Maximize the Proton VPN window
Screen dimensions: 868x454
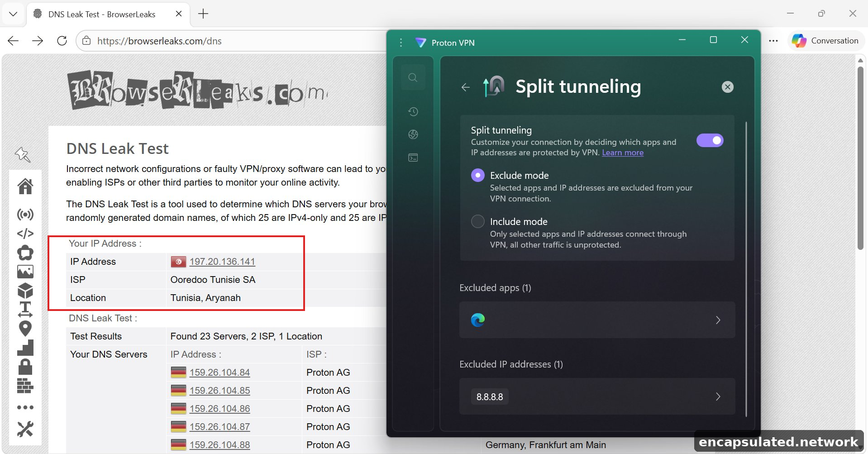pos(713,40)
